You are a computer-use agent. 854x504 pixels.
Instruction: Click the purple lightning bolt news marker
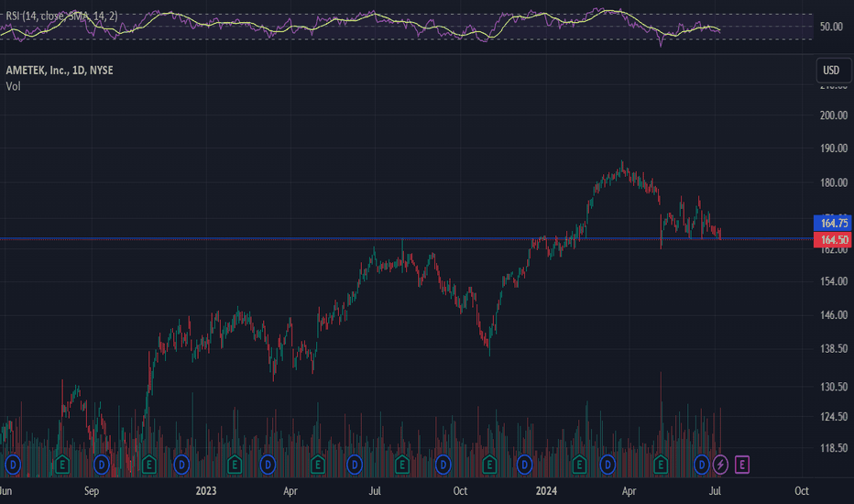(x=720, y=465)
